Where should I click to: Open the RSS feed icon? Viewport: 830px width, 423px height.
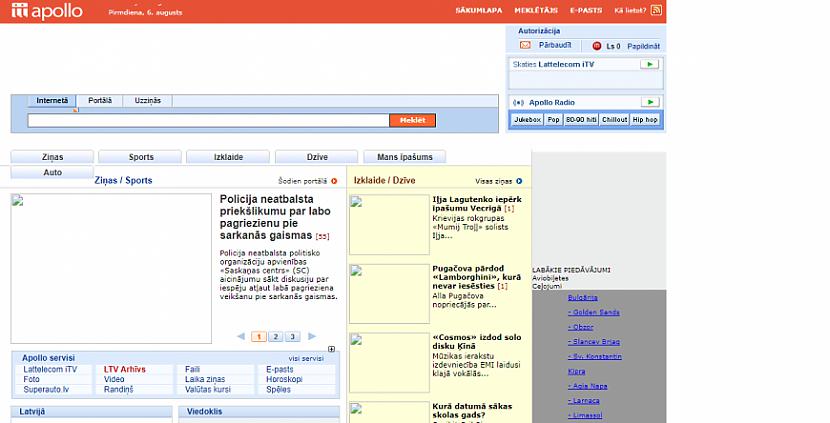tap(656, 10)
